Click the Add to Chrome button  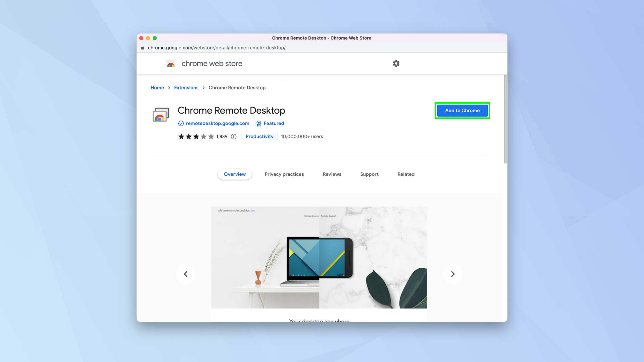coord(462,110)
